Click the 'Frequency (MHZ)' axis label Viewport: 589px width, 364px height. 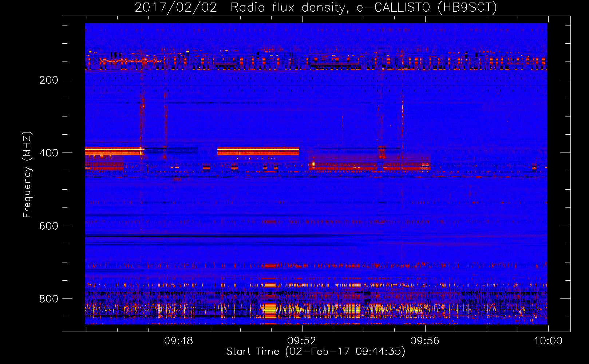(x=27, y=175)
